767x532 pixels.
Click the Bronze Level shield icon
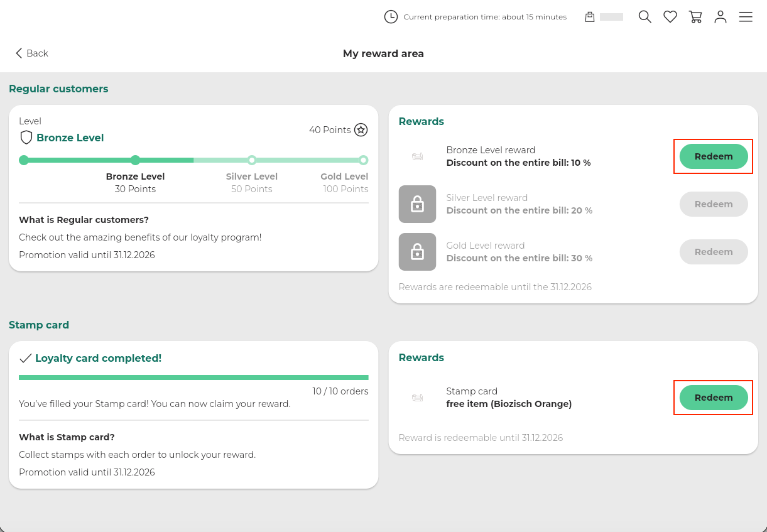click(26, 138)
